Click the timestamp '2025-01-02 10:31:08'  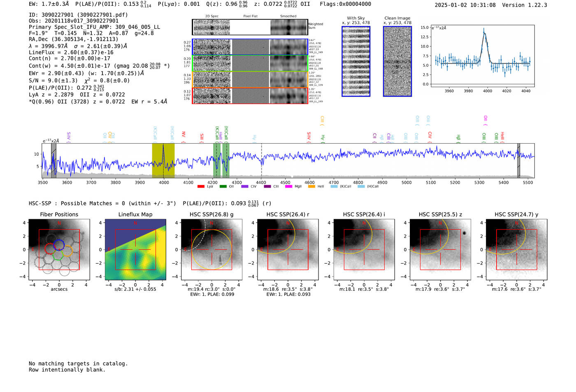(465, 5)
